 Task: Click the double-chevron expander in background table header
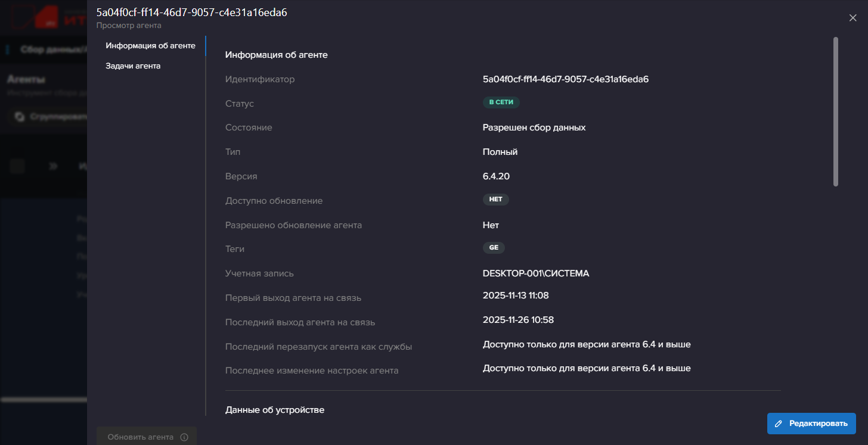click(x=53, y=166)
